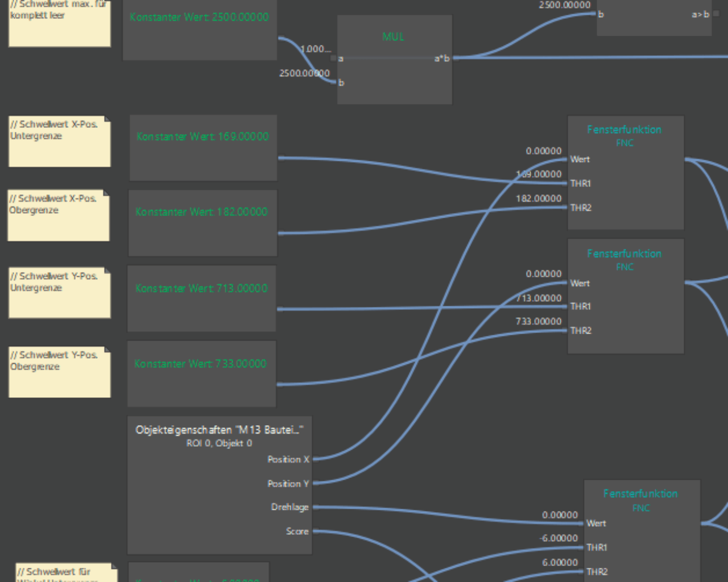Select the Fensterfunktion node with THR1 -6.00000
Screen dimensions: 728x582
(x=642, y=531)
